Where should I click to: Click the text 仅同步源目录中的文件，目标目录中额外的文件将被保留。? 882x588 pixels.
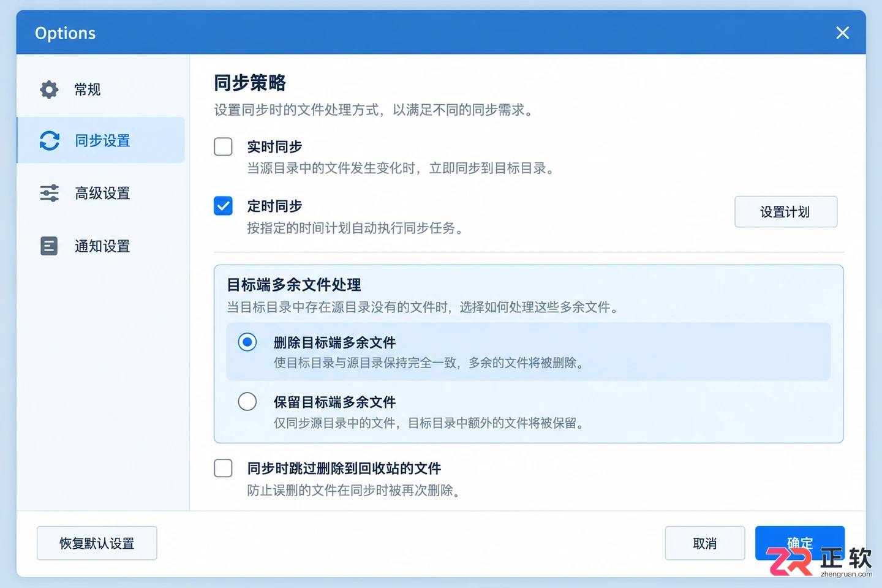[x=430, y=423]
